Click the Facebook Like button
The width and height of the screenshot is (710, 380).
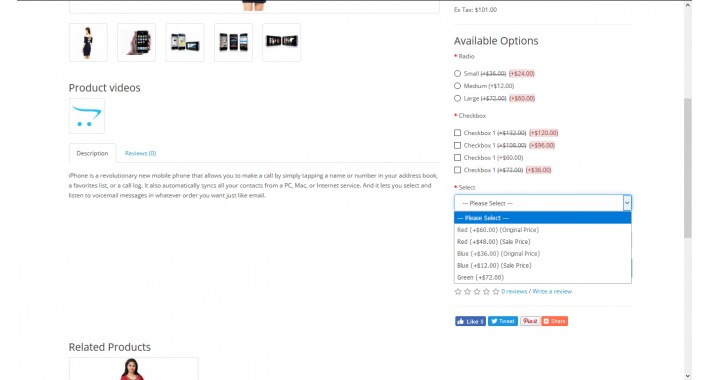(x=470, y=321)
